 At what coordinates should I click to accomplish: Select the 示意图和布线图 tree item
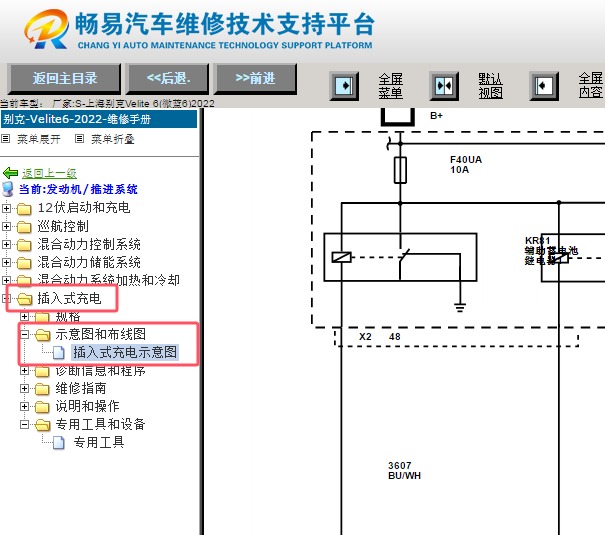[x=100, y=334]
